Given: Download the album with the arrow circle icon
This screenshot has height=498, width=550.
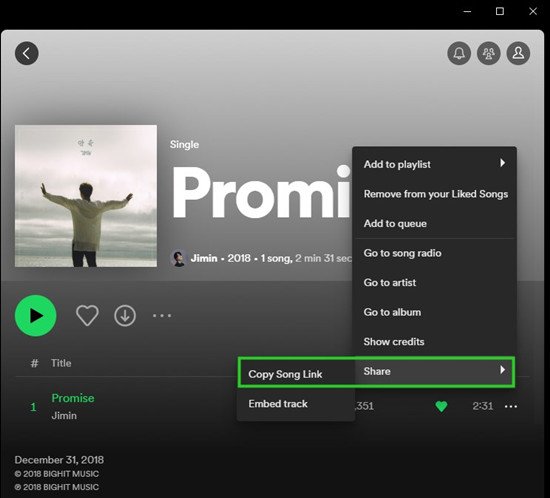Looking at the screenshot, I should coord(125,316).
